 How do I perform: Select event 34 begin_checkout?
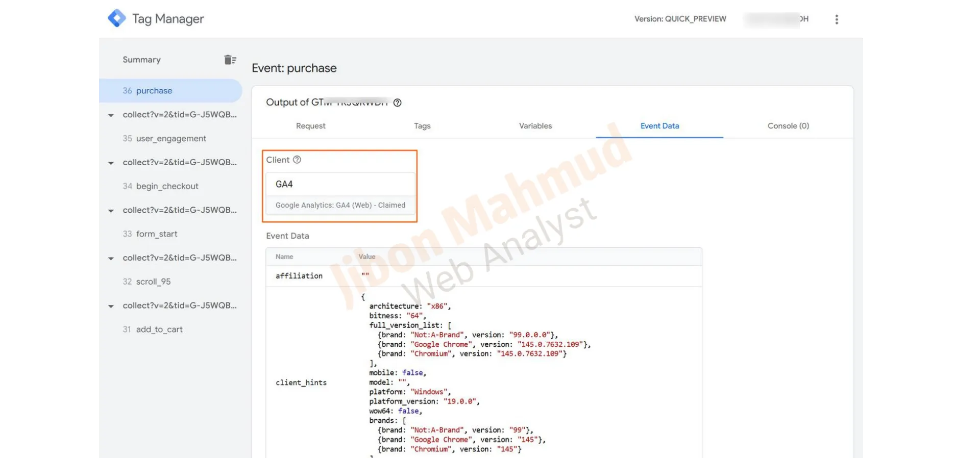[167, 186]
